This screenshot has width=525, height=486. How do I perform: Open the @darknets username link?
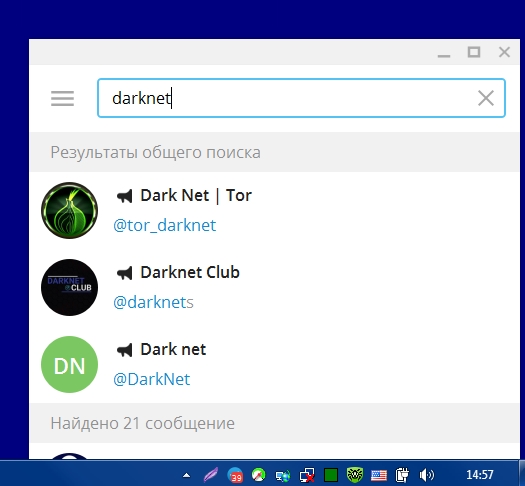(153, 302)
